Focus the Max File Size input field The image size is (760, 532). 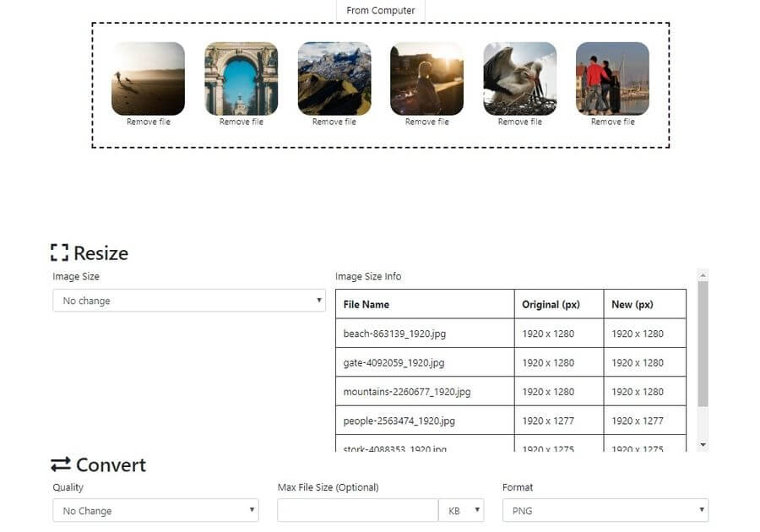[358, 510]
